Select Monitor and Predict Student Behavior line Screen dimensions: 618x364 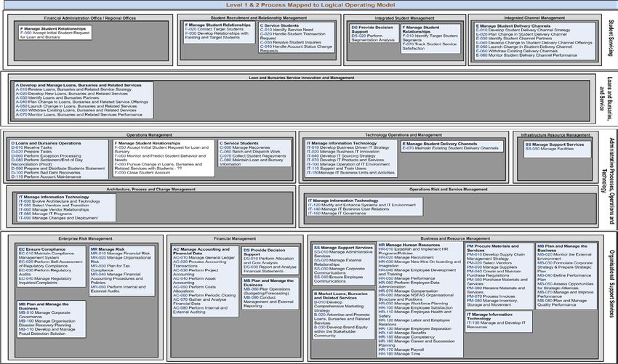[x=160, y=158]
